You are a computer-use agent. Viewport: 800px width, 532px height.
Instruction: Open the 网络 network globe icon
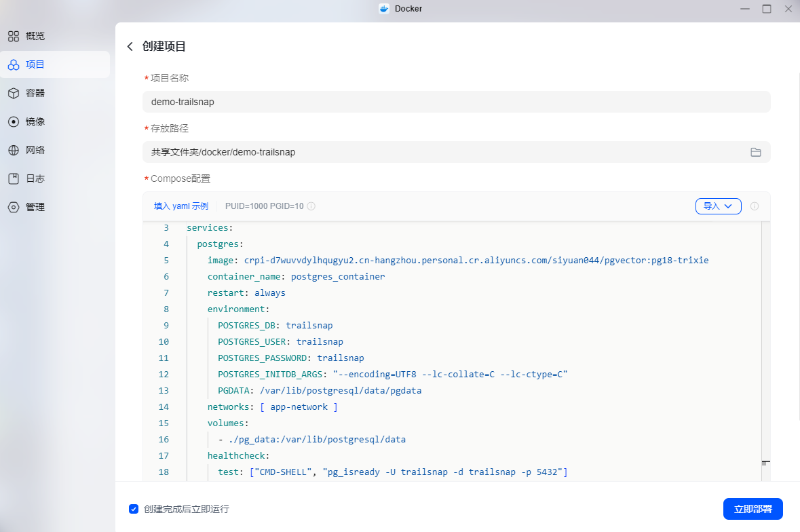[14, 151]
